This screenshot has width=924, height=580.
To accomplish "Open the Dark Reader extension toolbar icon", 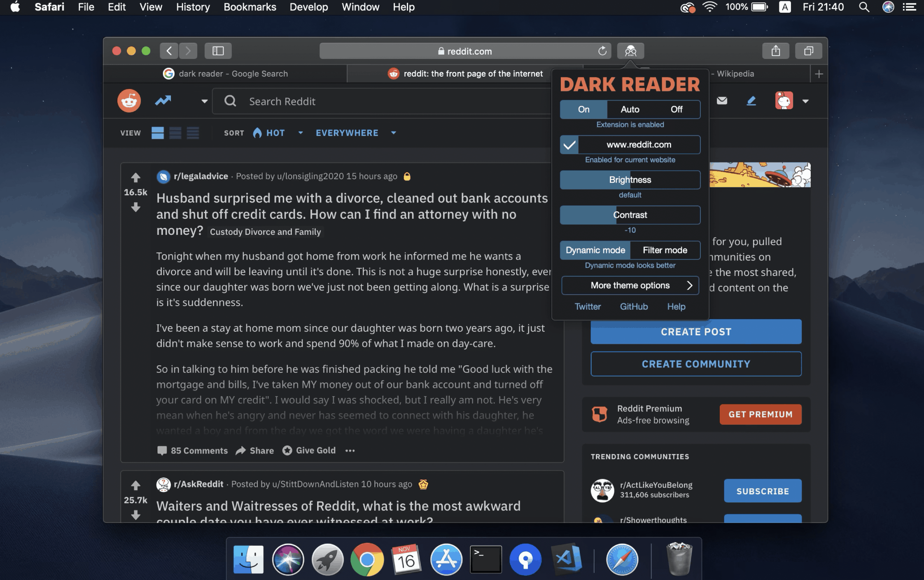I will [x=630, y=51].
